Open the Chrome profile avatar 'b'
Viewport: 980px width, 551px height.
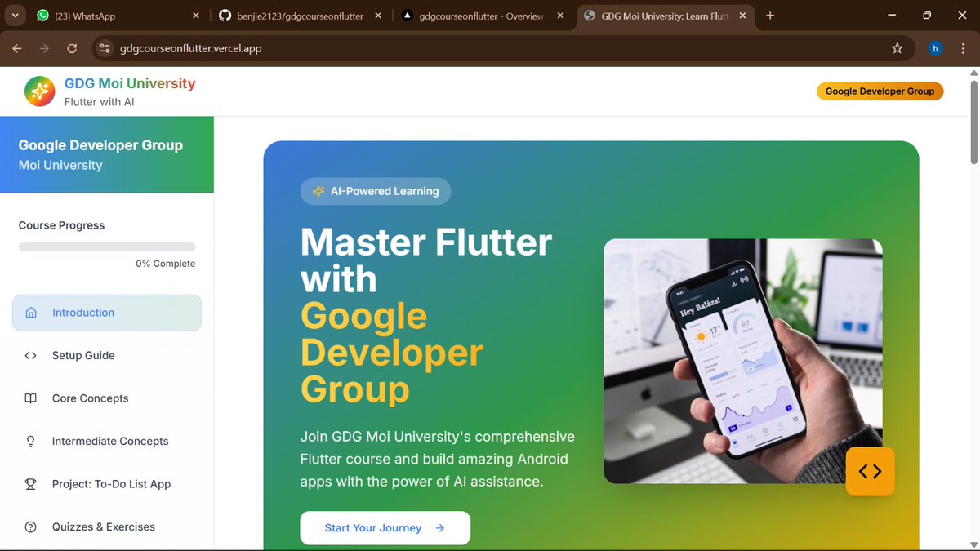(x=935, y=48)
